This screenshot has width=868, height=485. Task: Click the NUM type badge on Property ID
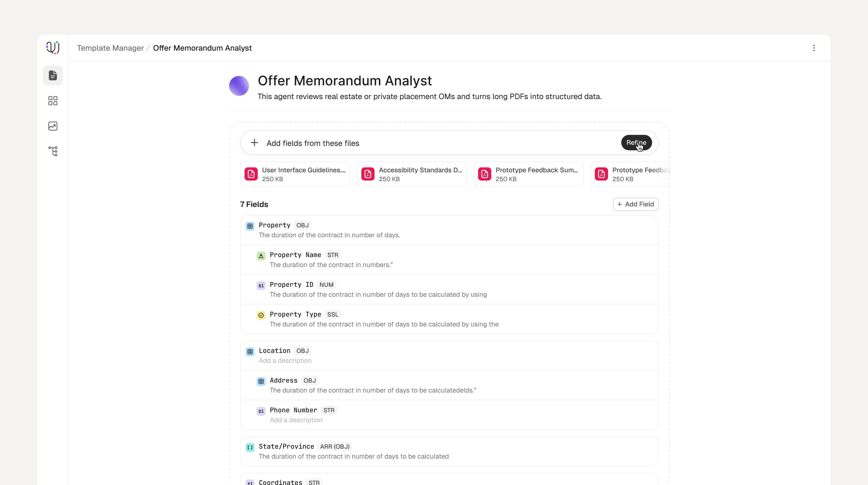point(326,285)
